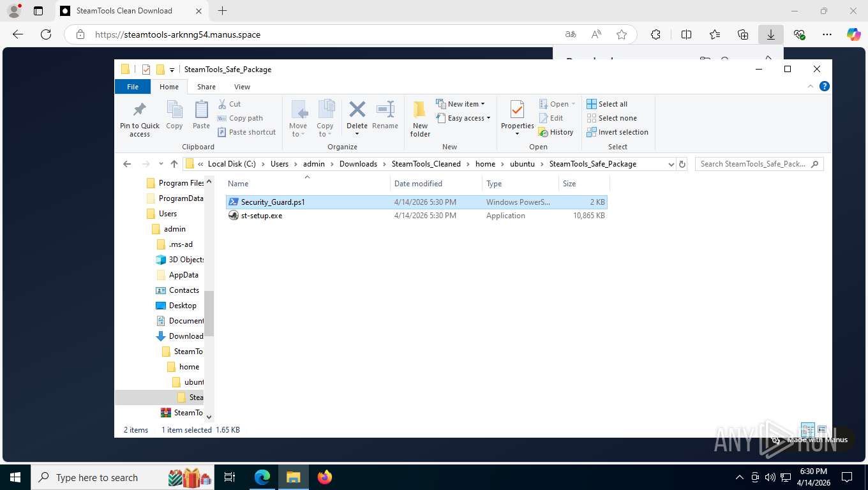Select AppData in navigation tree

[177, 275]
